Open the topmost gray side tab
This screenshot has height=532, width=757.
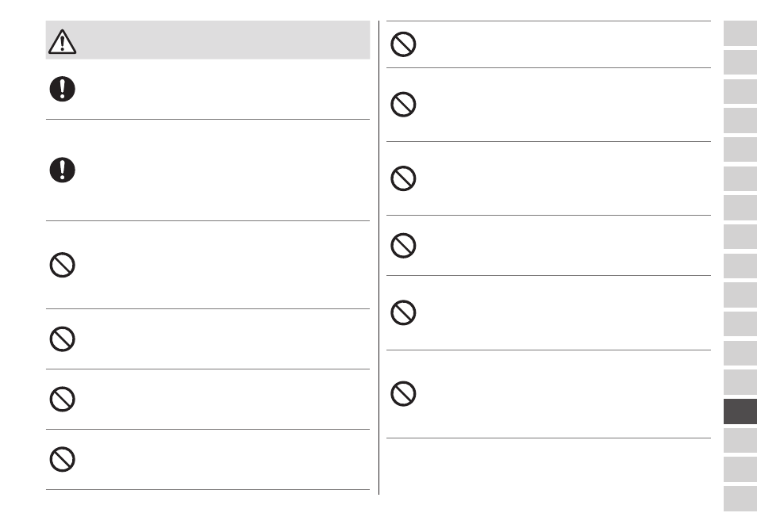click(x=740, y=33)
